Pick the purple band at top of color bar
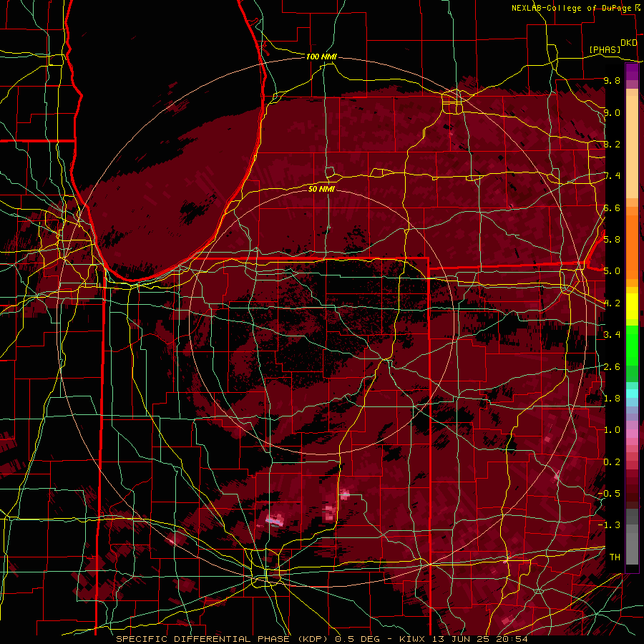Viewport: 644px width, 644px height. click(632, 72)
